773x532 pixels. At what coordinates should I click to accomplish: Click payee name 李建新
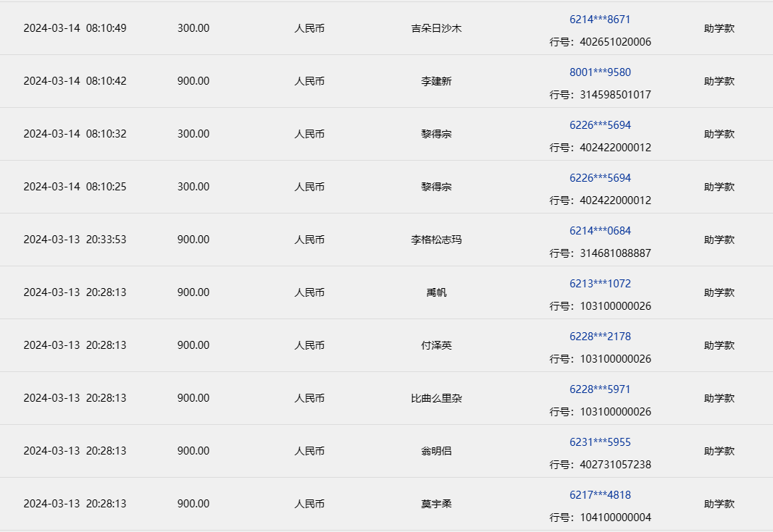coord(436,81)
